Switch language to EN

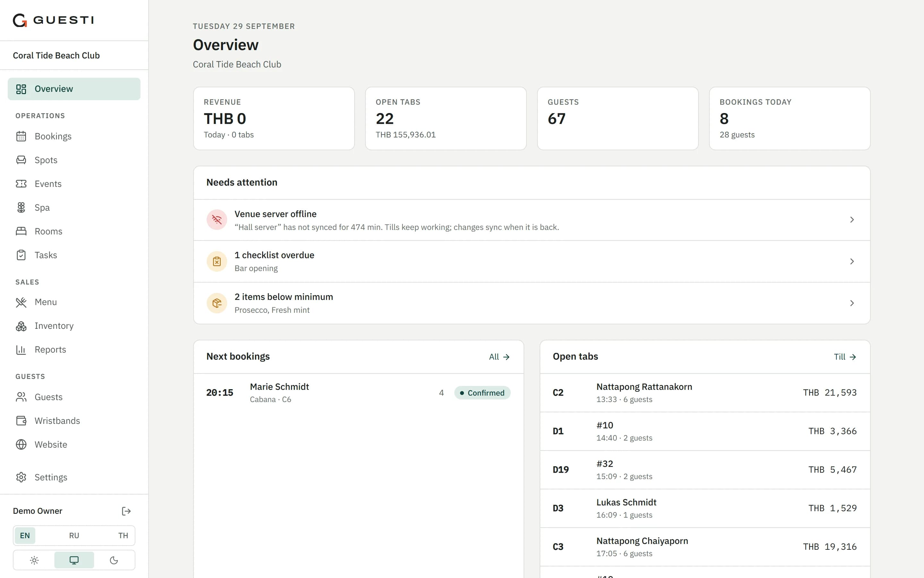(x=25, y=536)
